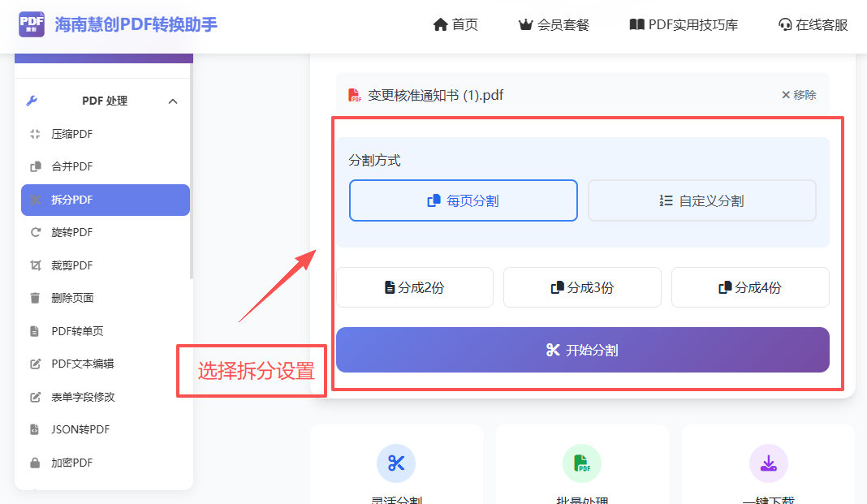Click the crown membership icon

525,24
